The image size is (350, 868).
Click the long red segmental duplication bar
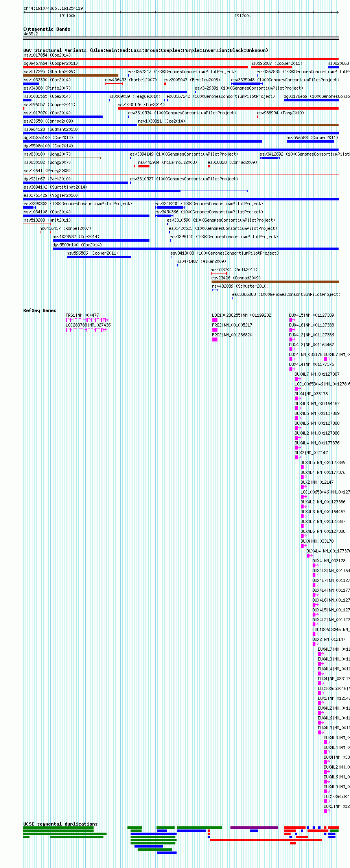tap(266, 840)
